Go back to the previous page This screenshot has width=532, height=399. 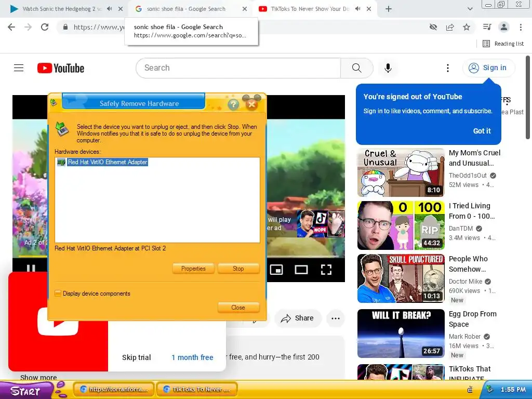point(11,27)
